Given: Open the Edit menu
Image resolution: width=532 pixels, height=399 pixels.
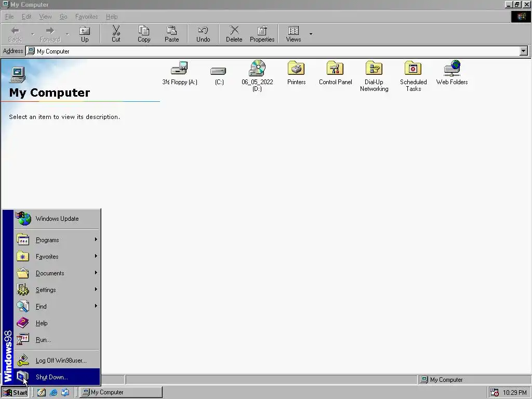Looking at the screenshot, I should coord(26,17).
